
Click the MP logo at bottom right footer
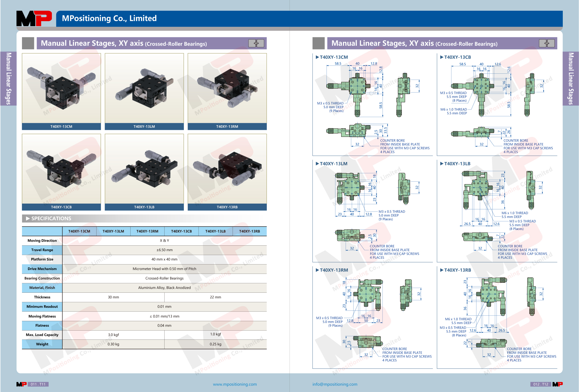coord(558,384)
